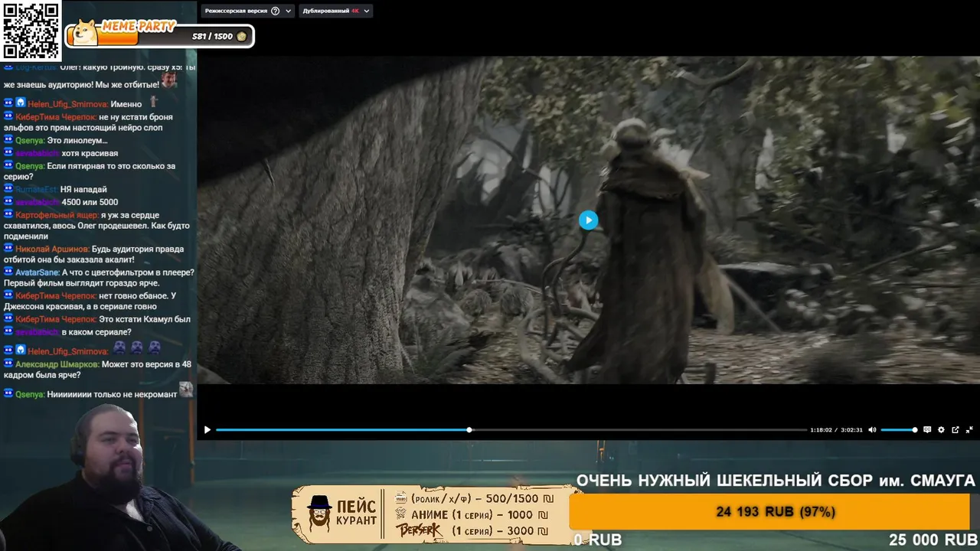Click the '24 193 RUB (97%)' amount
Viewport: 980px width, 551px height.
776,512
